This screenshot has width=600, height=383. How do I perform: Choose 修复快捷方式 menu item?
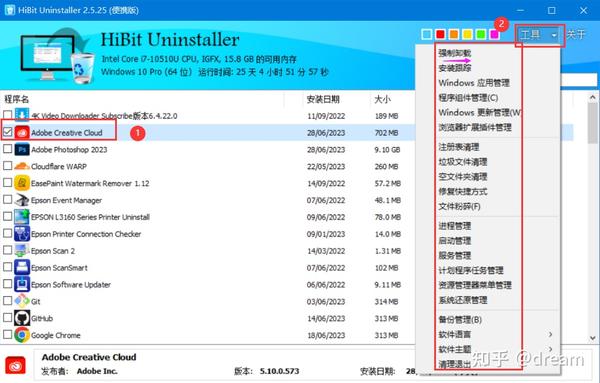[463, 192]
